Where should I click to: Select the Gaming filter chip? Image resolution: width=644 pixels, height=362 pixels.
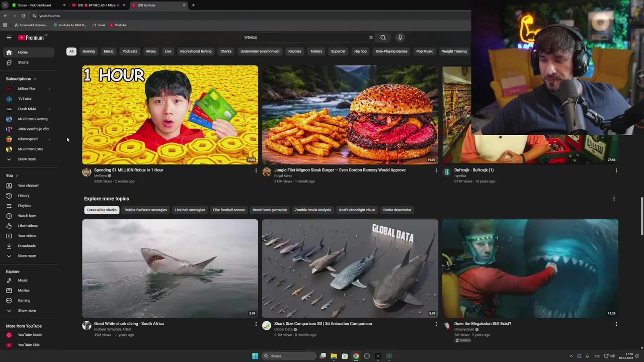(89, 51)
